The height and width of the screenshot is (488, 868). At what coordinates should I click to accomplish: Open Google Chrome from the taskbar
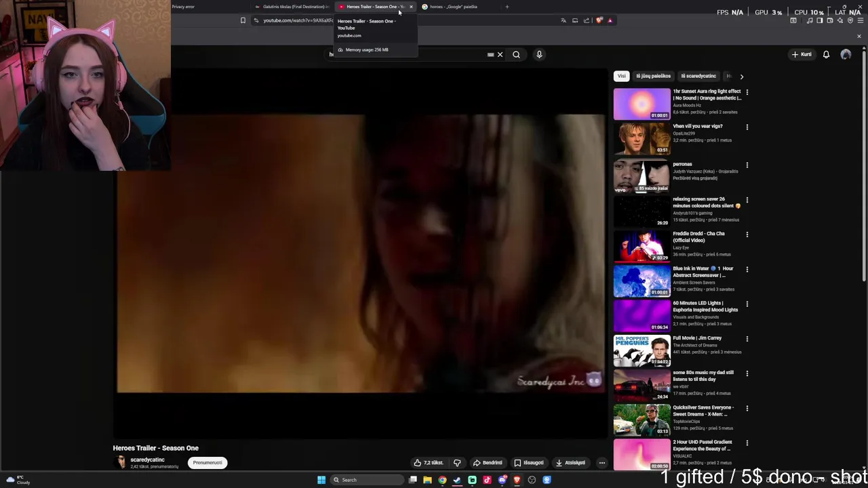pos(442,480)
